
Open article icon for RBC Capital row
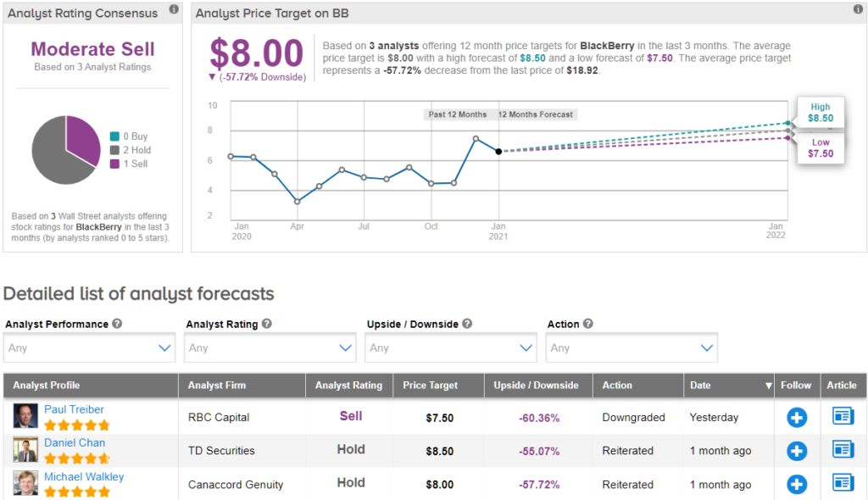[843, 416]
